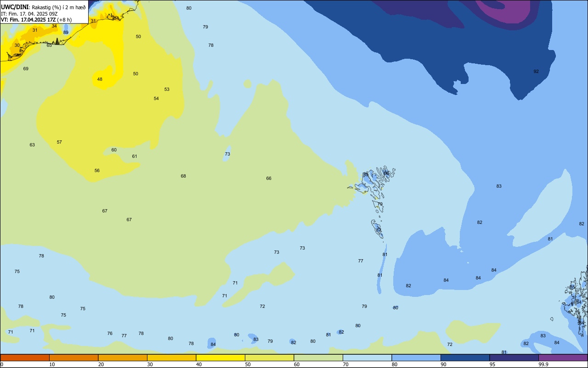Click the legend tick label 99.9
The image size is (588, 368).
pos(543,364)
